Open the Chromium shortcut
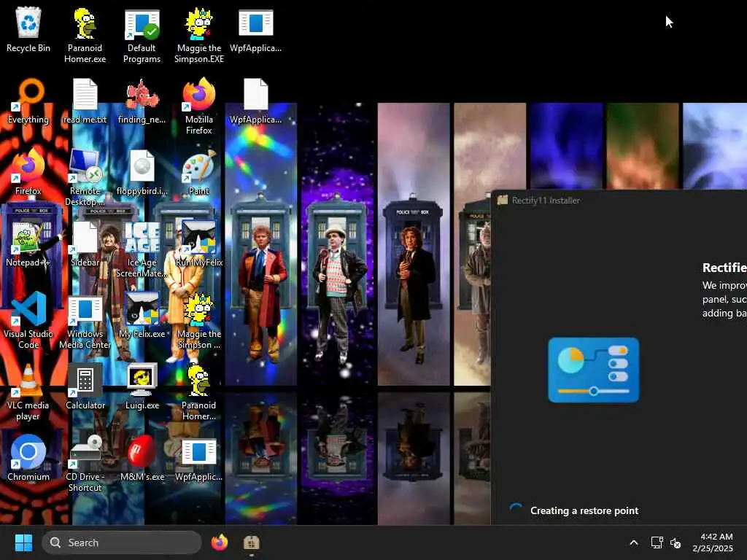This screenshot has width=747, height=560. [x=28, y=458]
